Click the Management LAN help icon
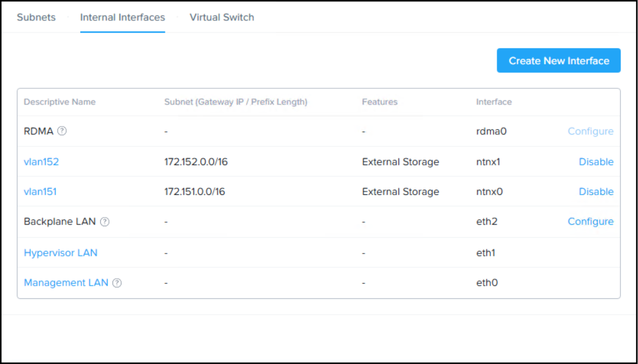This screenshot has width=638, height=364. (117, 283)
